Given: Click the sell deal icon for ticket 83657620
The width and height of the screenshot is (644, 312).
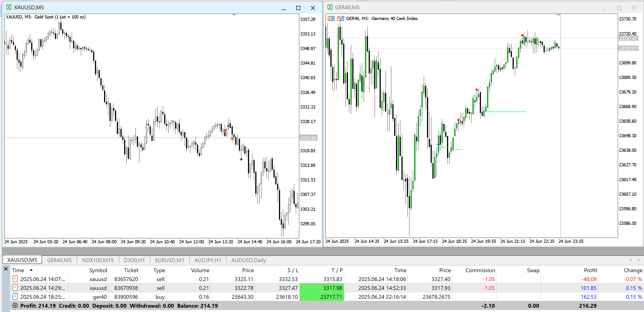Looking at the screenshot, I should 15,279.
